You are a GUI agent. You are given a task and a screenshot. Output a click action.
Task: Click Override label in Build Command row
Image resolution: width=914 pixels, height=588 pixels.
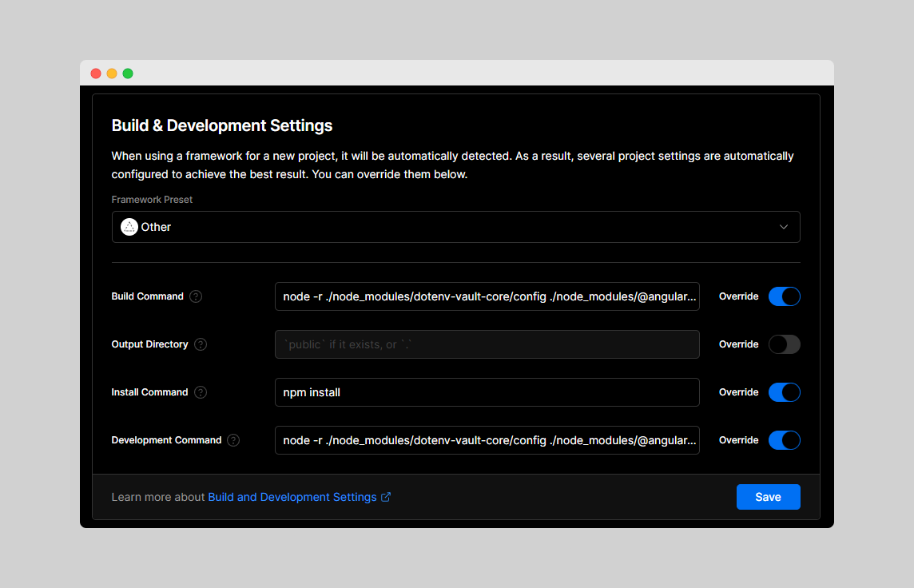coord(738,296)
